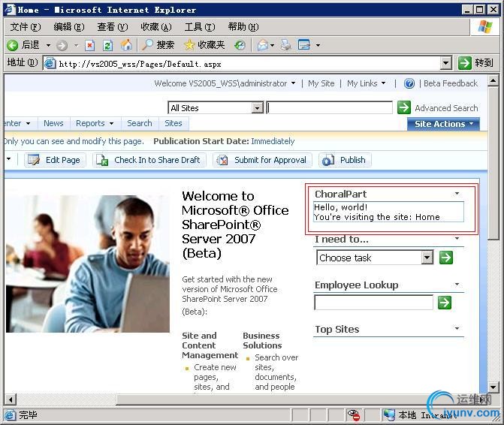
Task: Print the page with printer icon
Action: click(285, 45)
